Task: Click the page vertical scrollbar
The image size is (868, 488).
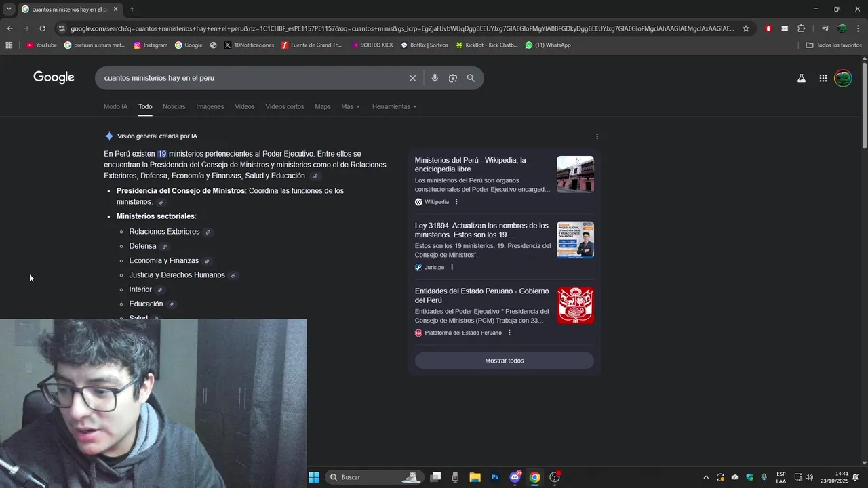Action: pos(864,105)
